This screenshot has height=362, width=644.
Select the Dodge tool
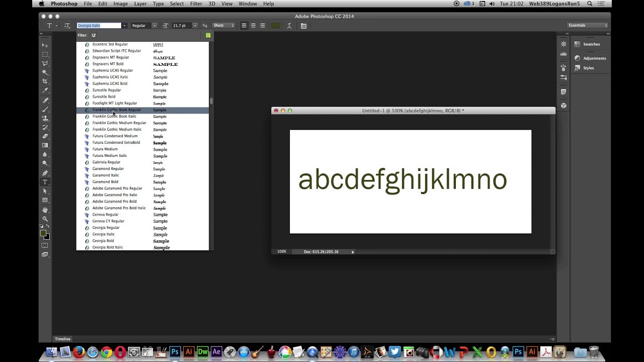[45, 163]
